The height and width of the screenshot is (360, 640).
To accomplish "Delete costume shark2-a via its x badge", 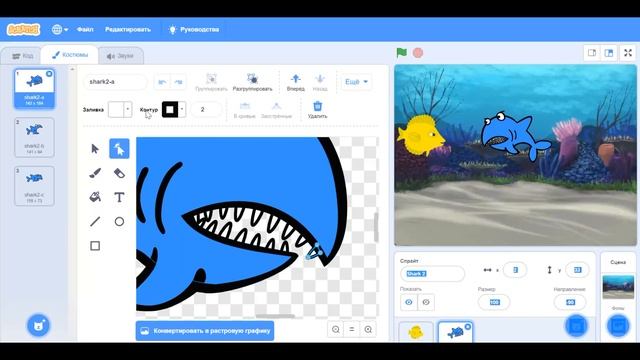I will tap(49, 73).
